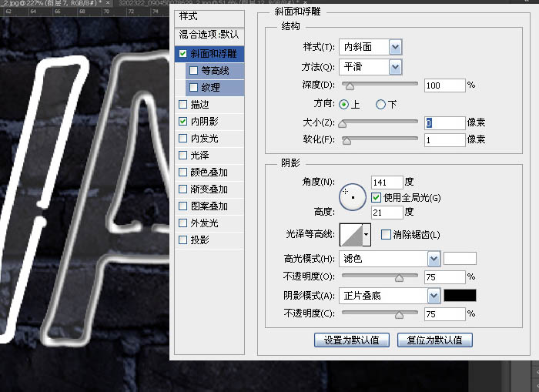The height and width of the screenshot is (392, 539).
Task: Click the angle dial control
Action: point(353,197)
